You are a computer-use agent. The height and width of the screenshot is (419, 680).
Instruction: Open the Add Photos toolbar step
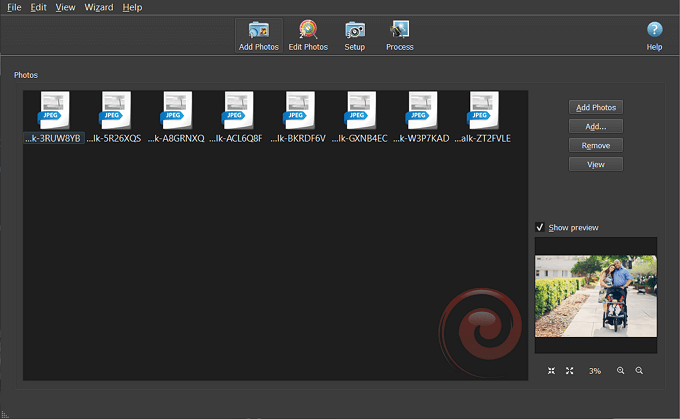tap(258, 36)
